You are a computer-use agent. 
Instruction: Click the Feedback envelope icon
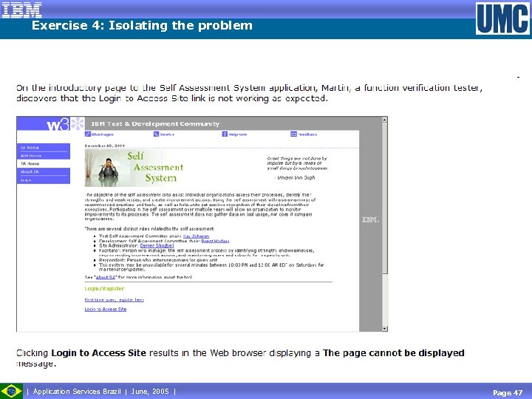pyautogui.click(x=293, y=134)
